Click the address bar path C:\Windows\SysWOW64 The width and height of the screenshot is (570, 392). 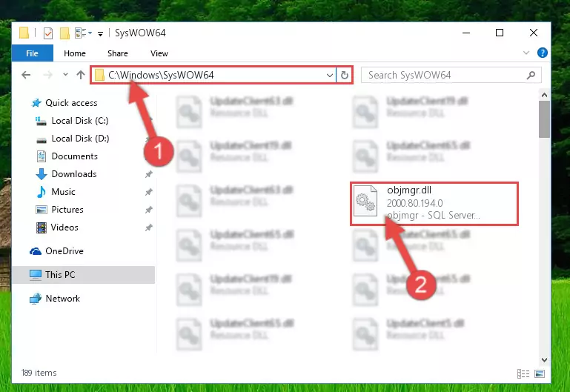(161, 75)
